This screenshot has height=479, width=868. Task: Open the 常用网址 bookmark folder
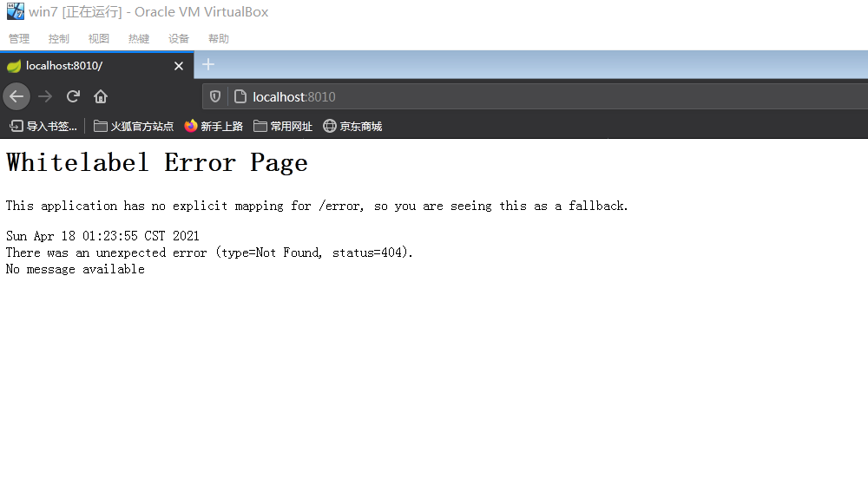(x=283, y=126)
